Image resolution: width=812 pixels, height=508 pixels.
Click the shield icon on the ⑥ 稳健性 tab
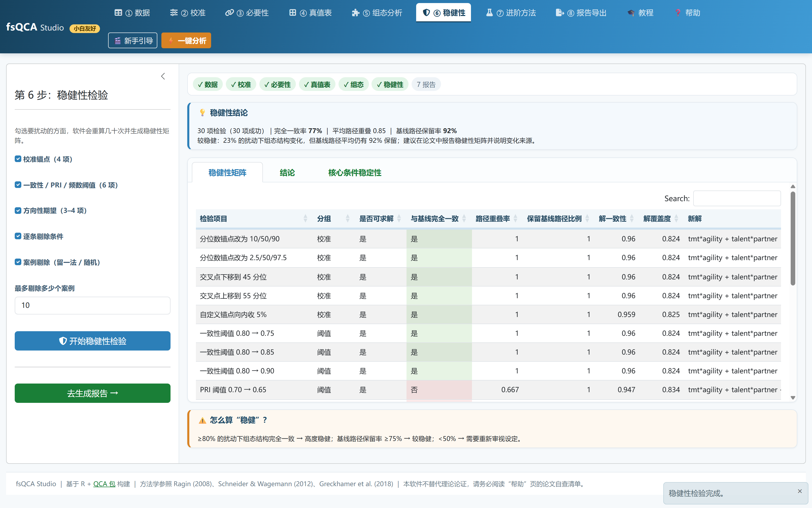tap(426, 13)
